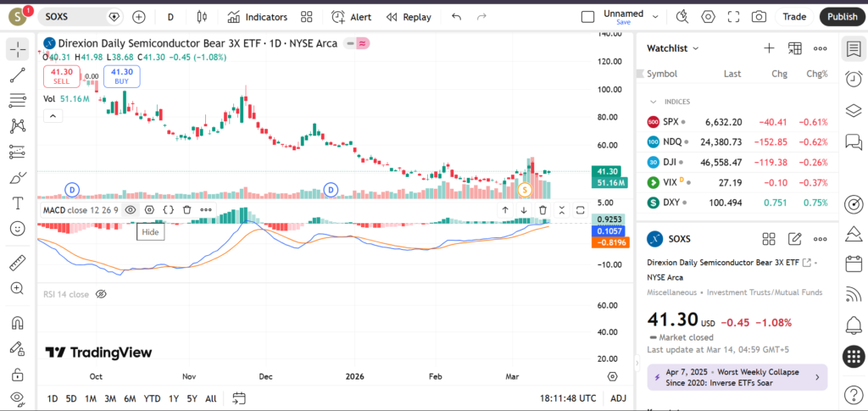Take a chart snapshot with camera icon

[759, 17]
